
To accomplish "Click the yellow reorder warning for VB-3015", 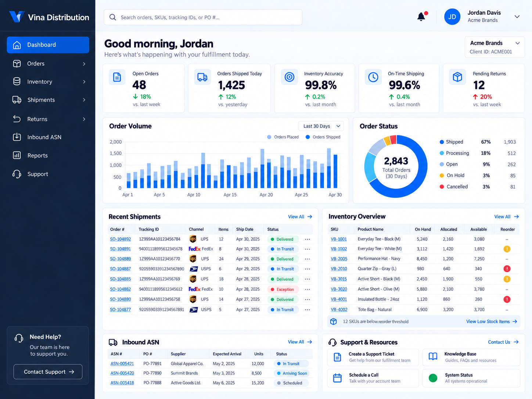I will [507, 279].
